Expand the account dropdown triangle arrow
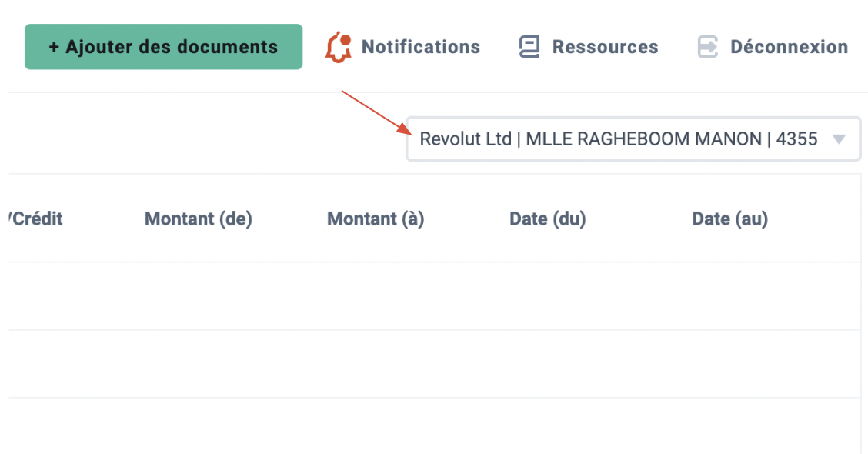This screenshot has width=868, height=454. [840, 139]
